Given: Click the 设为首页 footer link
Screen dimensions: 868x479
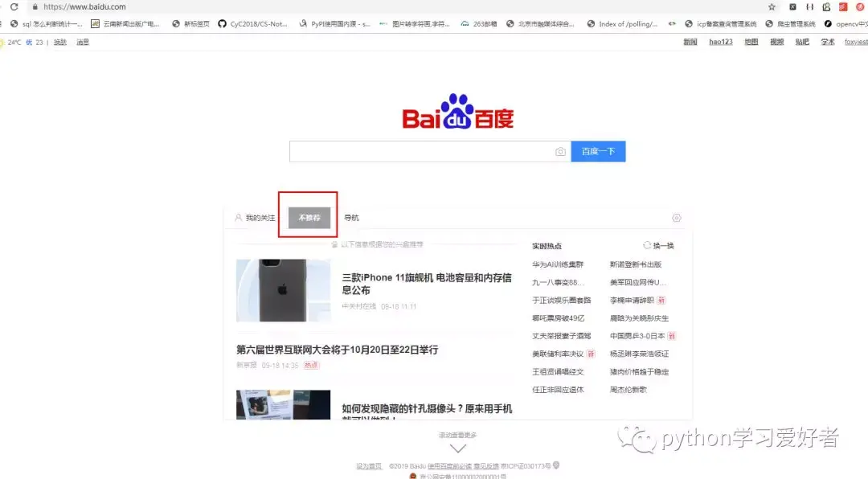Looking at the screenshot, I should coord(369,466).
